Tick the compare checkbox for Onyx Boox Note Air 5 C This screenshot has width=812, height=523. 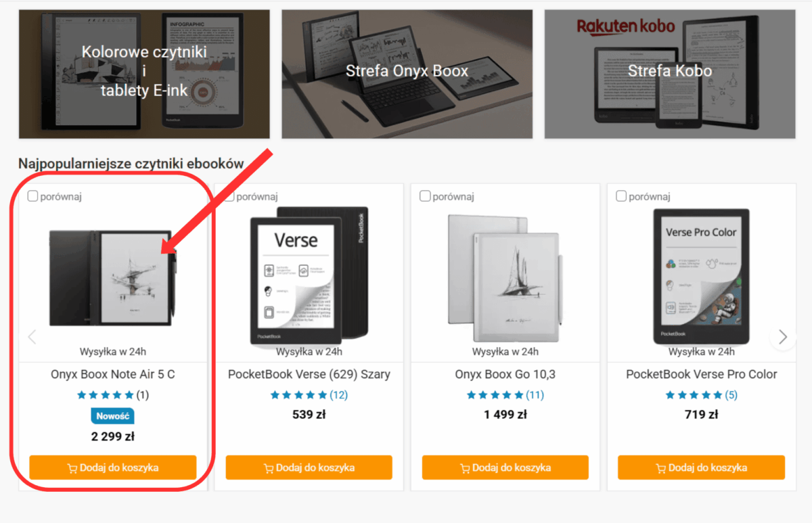click(x=32, y=196)
